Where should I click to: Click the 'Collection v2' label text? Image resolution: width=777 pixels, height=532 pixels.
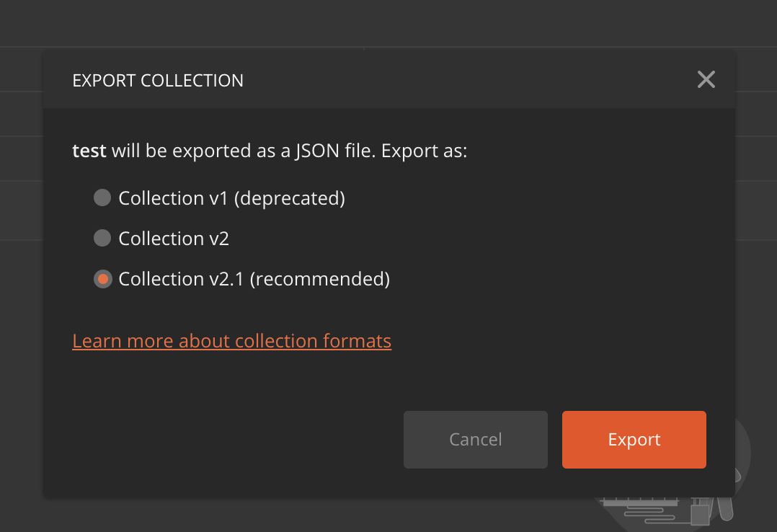174,239
